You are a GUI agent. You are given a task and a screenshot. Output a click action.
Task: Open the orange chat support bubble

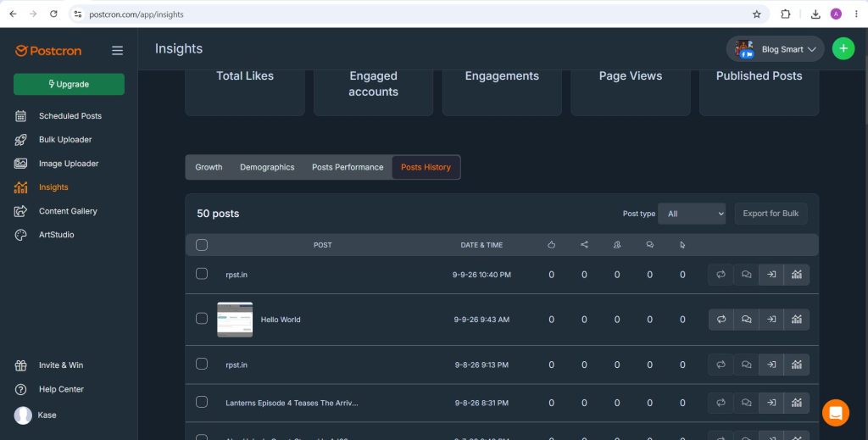(835, 413)
